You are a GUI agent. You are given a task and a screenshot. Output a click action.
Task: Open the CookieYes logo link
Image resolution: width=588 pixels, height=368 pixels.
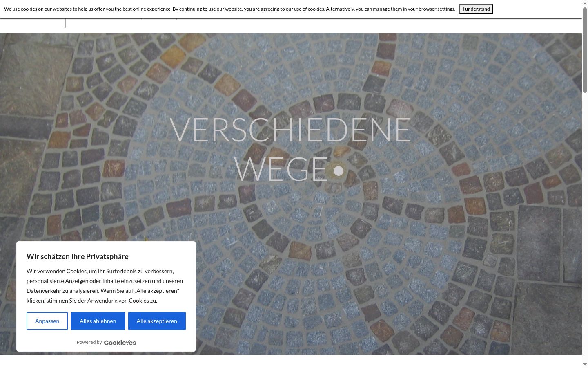pyautogui.click(x=120, y=343)
